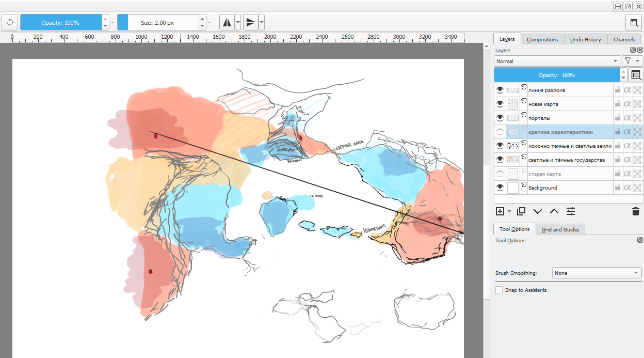Switch to the Undo History tab
This screenshot has width=644, height=358.
click(585, 39)
